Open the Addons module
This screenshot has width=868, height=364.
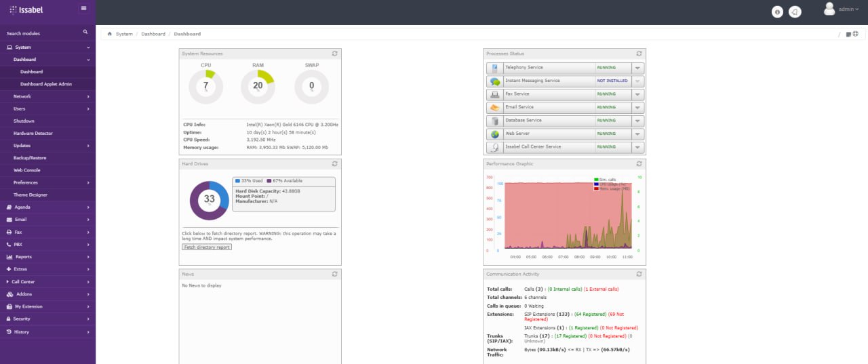[47, 294]
